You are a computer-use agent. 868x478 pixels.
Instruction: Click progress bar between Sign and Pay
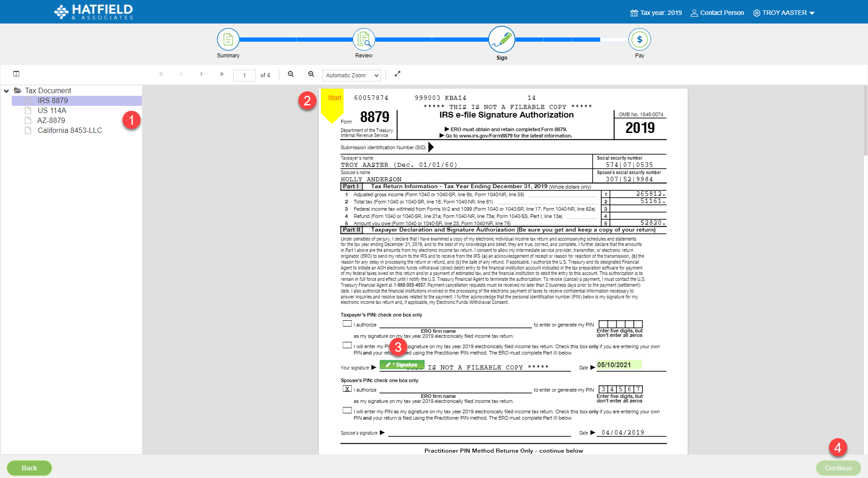tap(572, 39)
